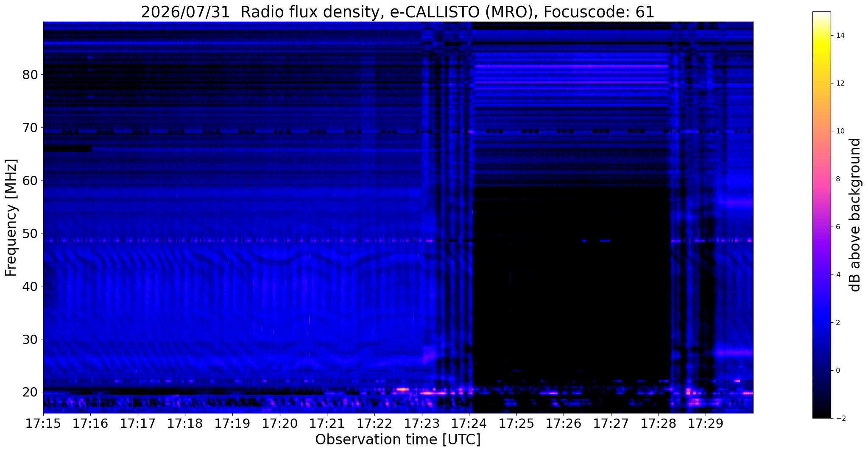
Task: Click the plot title mentioning e-CALLISTO (MRO)
Action: [x=398, y=12]
